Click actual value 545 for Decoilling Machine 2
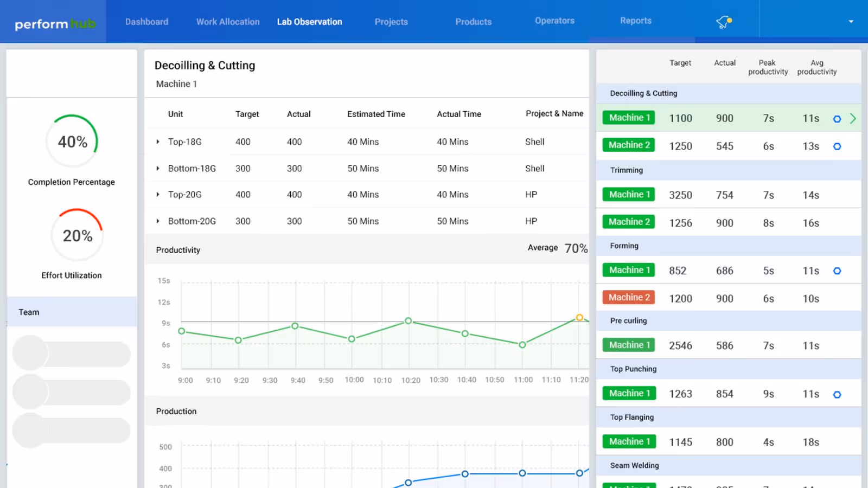This screenshot has height=488, width=868. (x=725, y=146)
